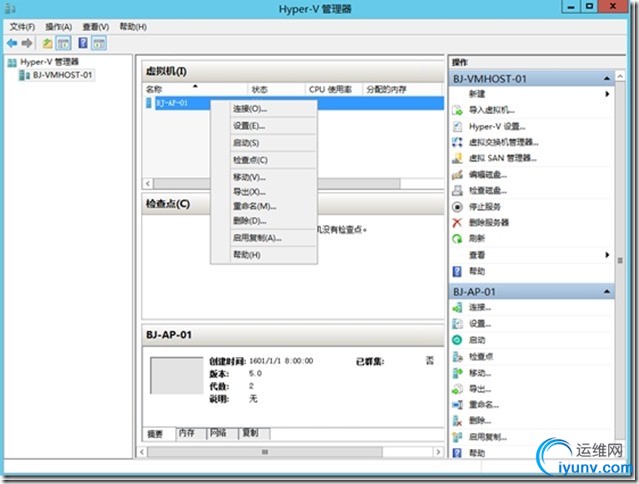Click the 移动... action icon
This screenshot has height=484, width=639.
tap(457, 373)
